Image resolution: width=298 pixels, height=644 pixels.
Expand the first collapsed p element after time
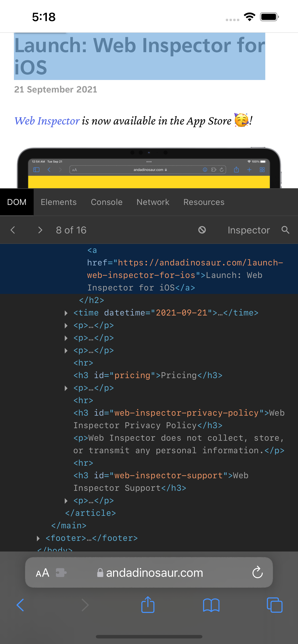66,325
